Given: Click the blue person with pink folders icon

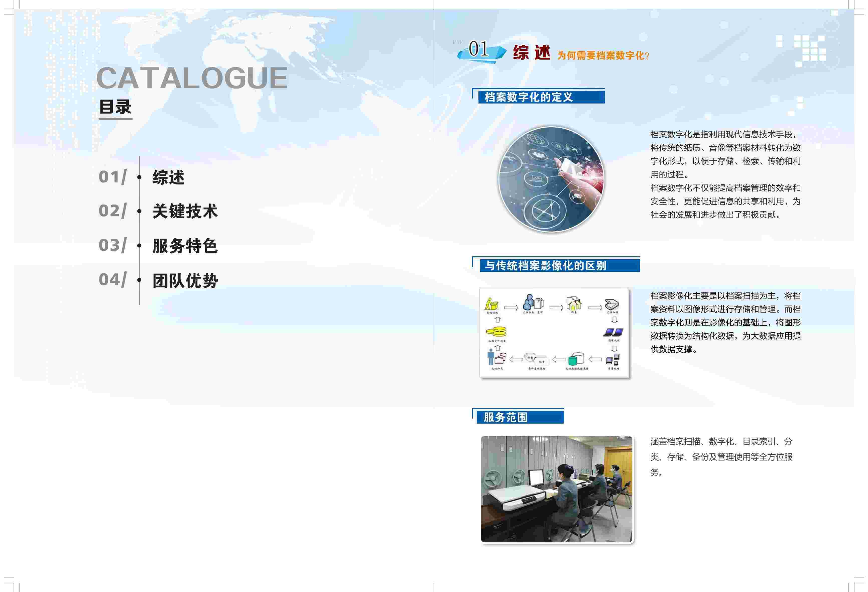Looking at the screenshot, I should tap(497, 357).
